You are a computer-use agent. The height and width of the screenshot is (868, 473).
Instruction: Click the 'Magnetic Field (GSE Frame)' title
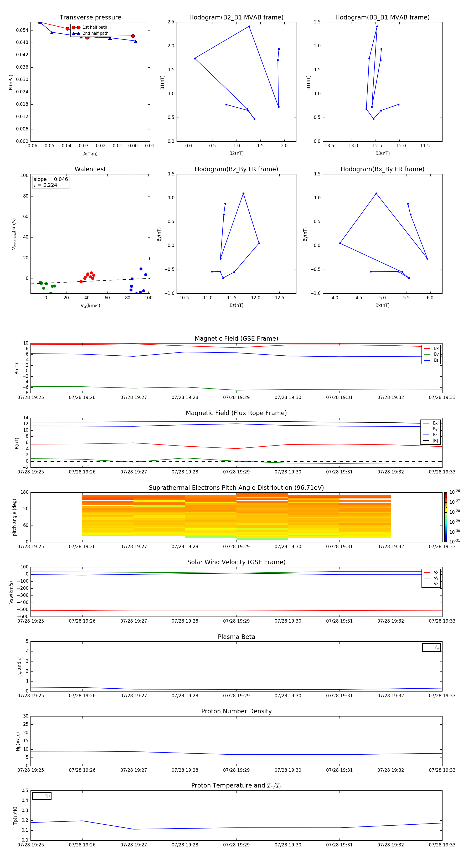236,339
